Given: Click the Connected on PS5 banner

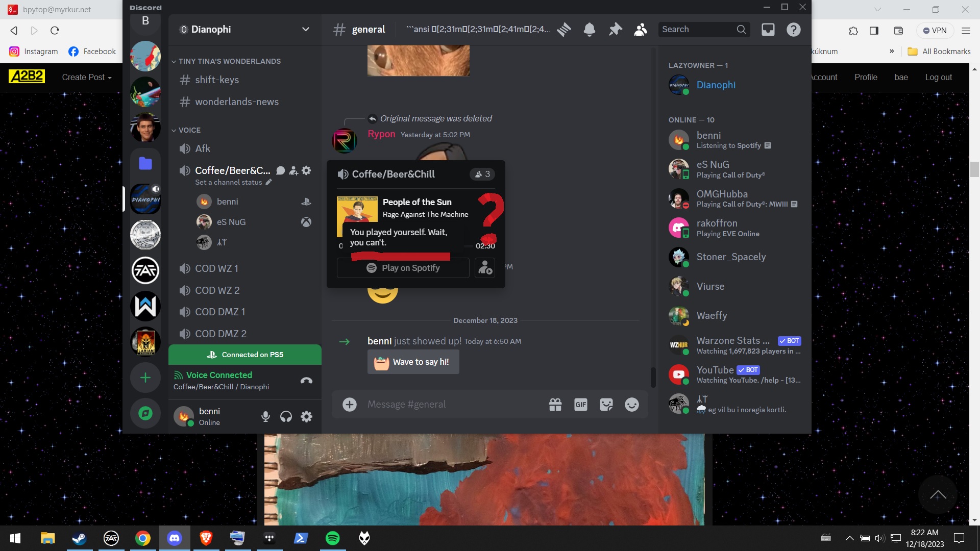Looking at the screenshot, I should (x=245, y=355).
